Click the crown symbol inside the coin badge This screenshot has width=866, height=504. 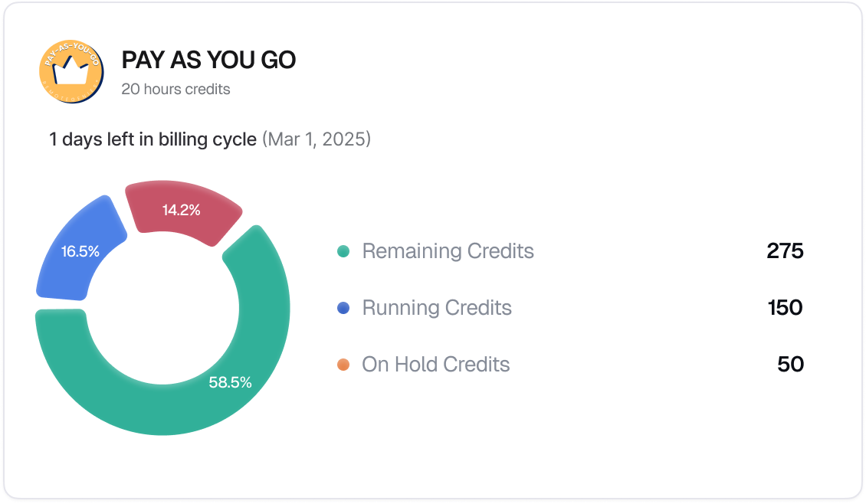pos(73,74)
